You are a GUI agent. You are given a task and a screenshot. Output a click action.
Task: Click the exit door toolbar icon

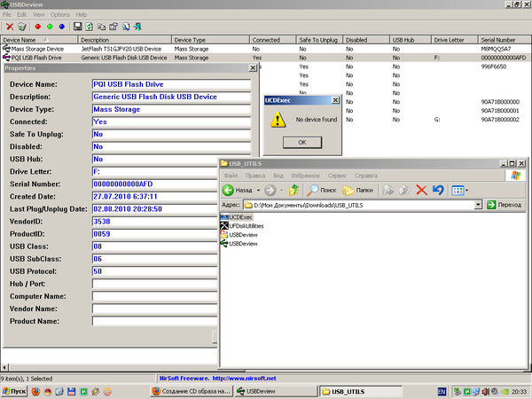(x=137, y=27)
